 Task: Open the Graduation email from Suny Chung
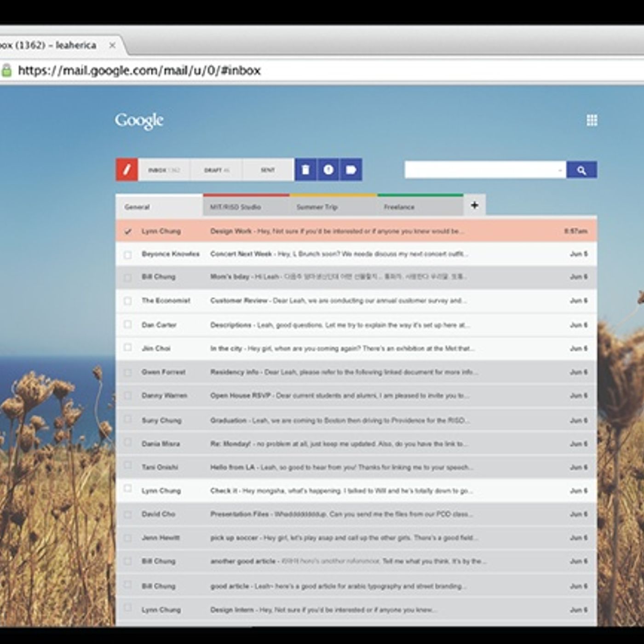pos(356,420)
